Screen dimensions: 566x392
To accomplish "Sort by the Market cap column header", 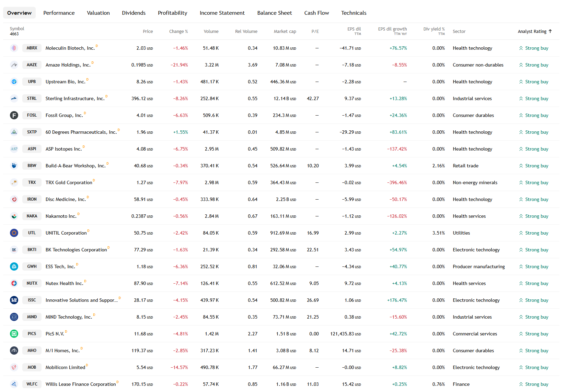I will pyautogui.click(x=285, y=32).
